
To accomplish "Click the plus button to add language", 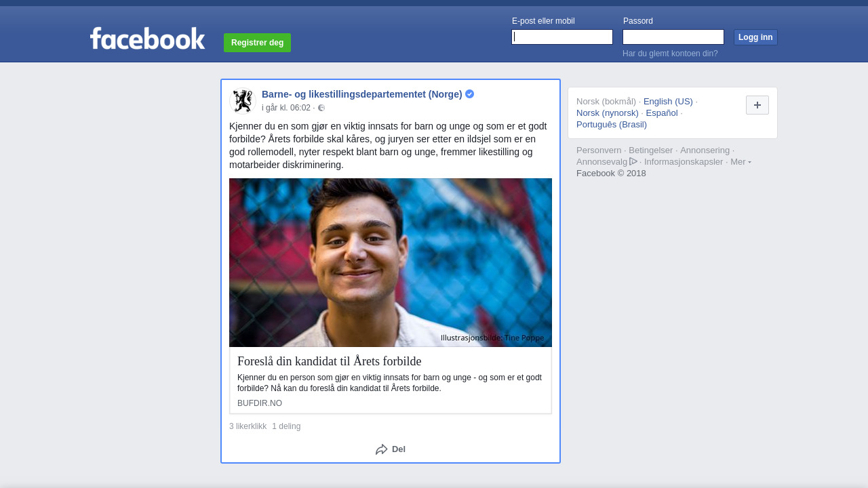I will click(757, 105).
